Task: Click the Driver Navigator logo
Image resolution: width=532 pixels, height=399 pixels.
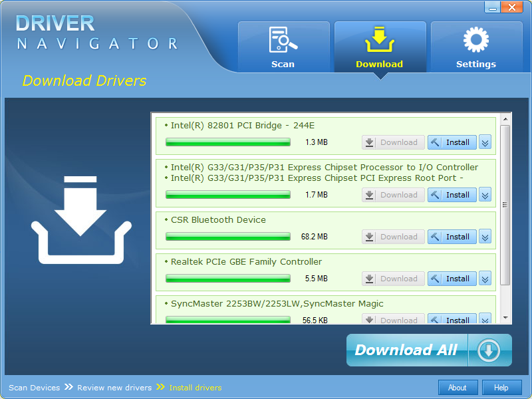Action: coord(97,32)
